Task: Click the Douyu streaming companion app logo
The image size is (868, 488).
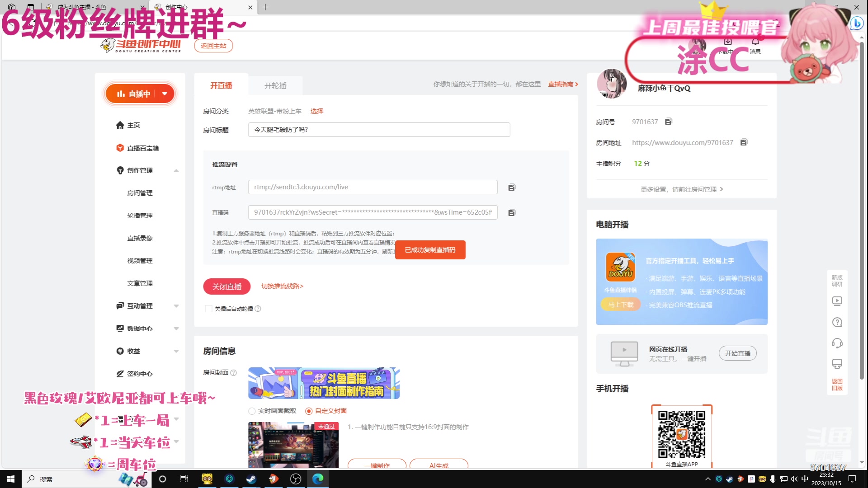Action: pos(620,267)
